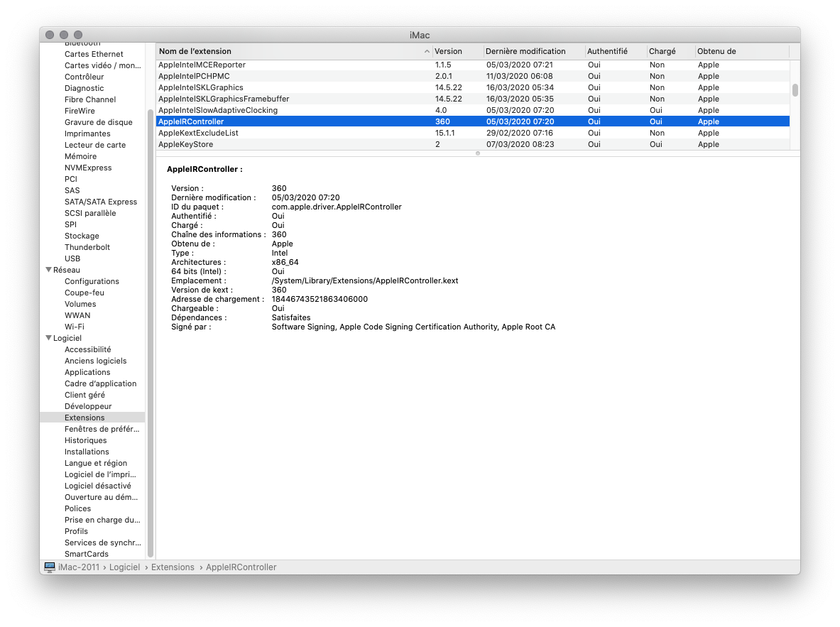Select AppleKextExcludeList extension row
The image size is (840, 627).
click(472, 133)
